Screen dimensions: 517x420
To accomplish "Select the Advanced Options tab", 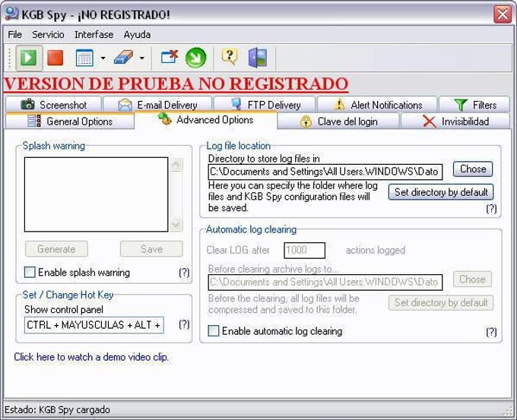I will (206, 120).
